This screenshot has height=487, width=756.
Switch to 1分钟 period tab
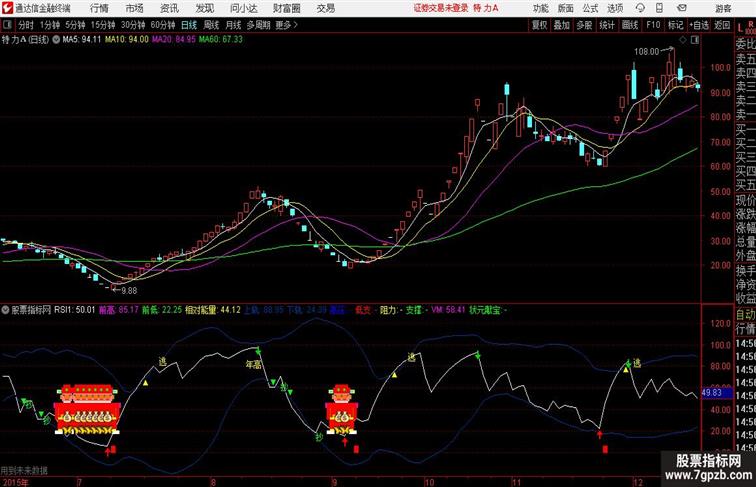tap(50, 25)
